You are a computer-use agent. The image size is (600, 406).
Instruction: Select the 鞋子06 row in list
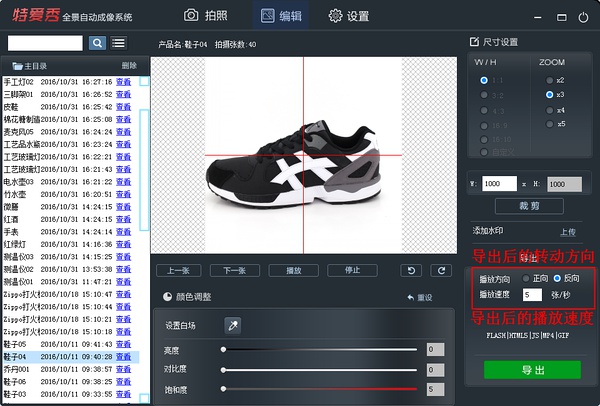click(70, 382)
